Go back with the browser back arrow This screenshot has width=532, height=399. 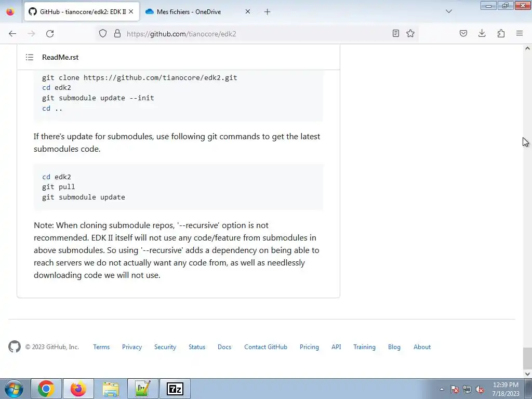[12, 34]
